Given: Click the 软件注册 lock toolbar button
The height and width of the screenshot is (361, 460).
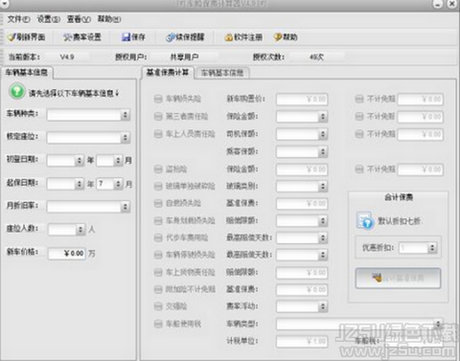Looking at the screenshot, I should [x=244, y=37].
